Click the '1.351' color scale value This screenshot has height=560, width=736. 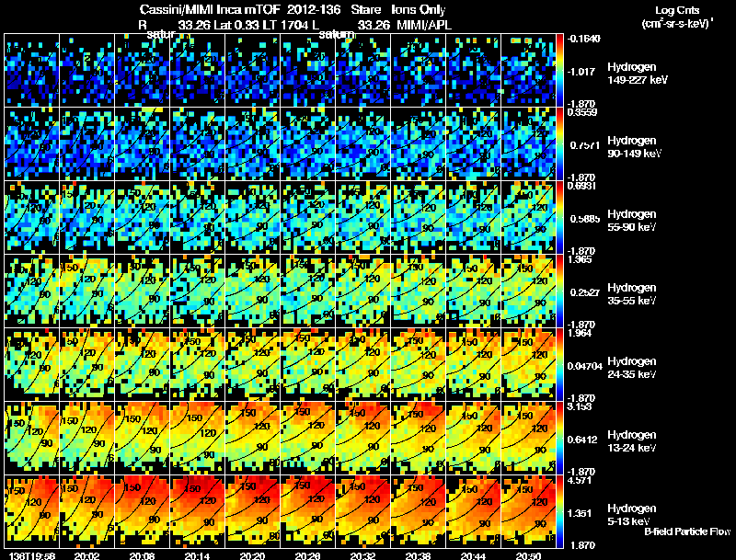tap(580, 514)
